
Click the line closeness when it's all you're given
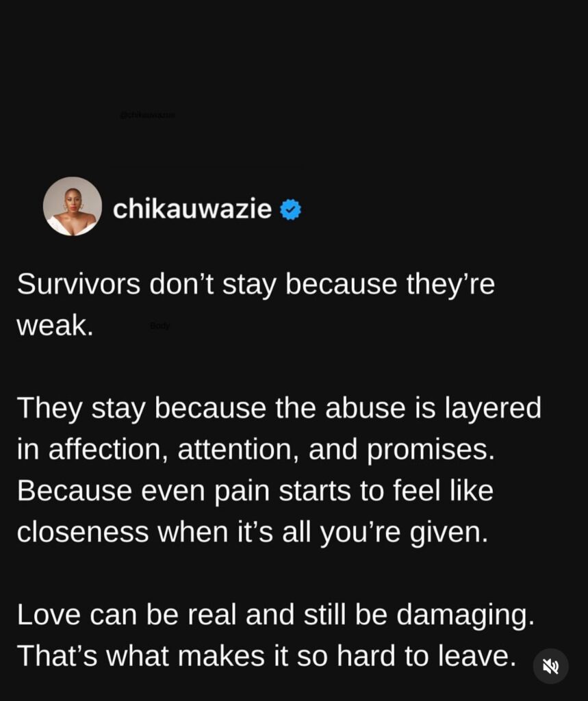253,533
